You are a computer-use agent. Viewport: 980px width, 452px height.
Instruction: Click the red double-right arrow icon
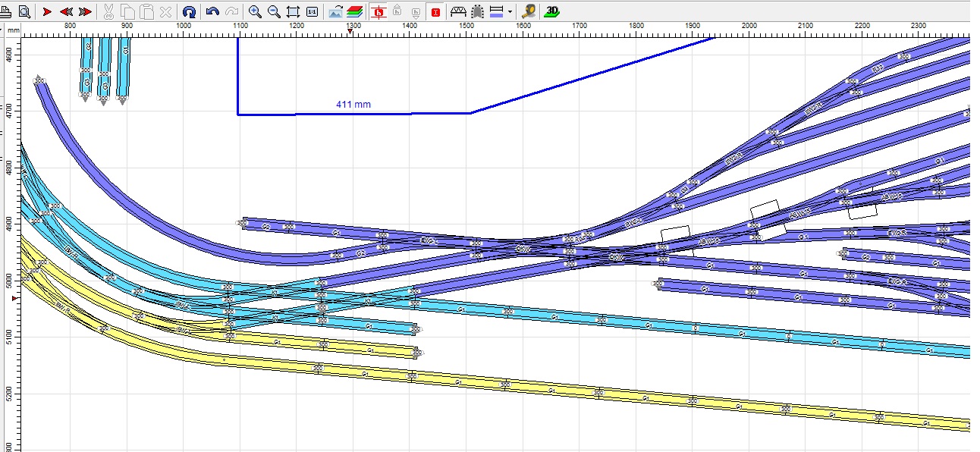tap(85, 11)
